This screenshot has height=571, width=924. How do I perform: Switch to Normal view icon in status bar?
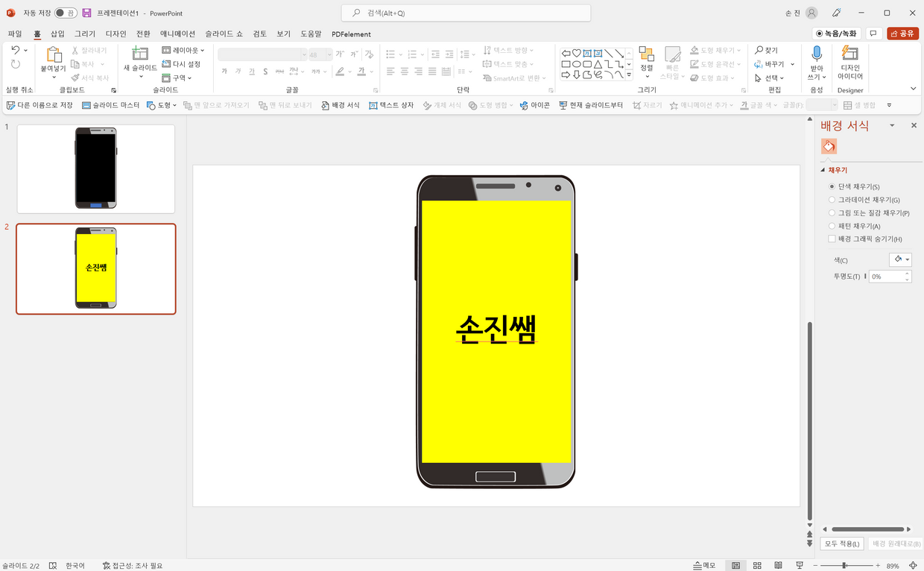coord(735,566)
